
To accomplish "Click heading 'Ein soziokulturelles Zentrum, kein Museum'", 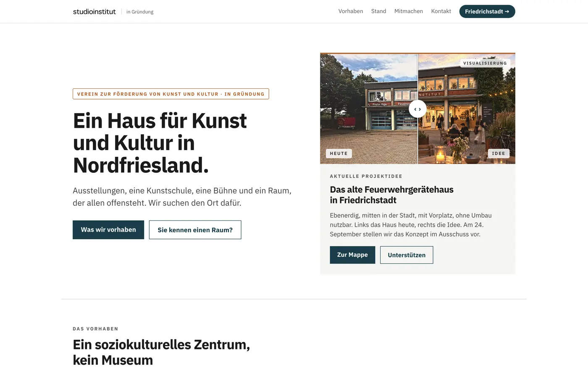I will click(x=161, y=352).
